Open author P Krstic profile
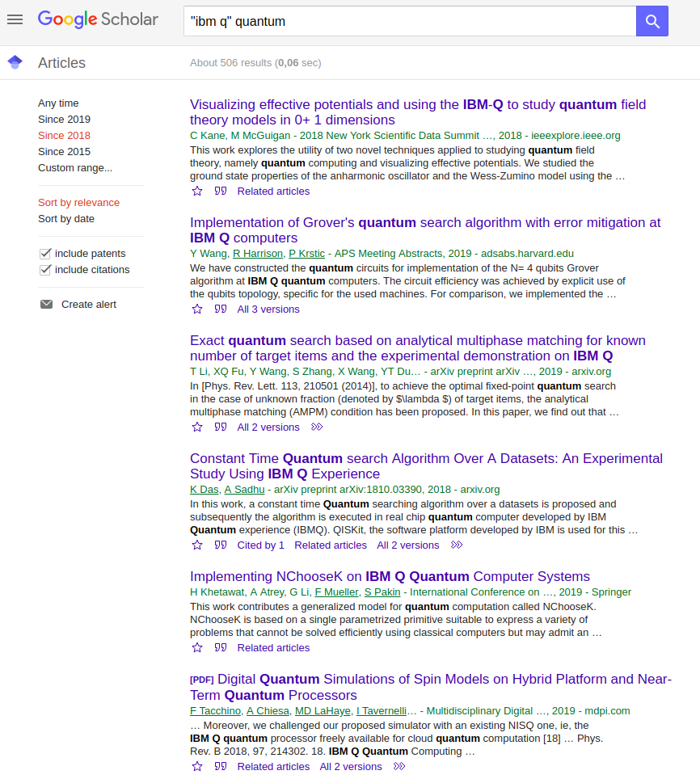The height and width of the screenshot is (779, 700). (x=307, y=254)
